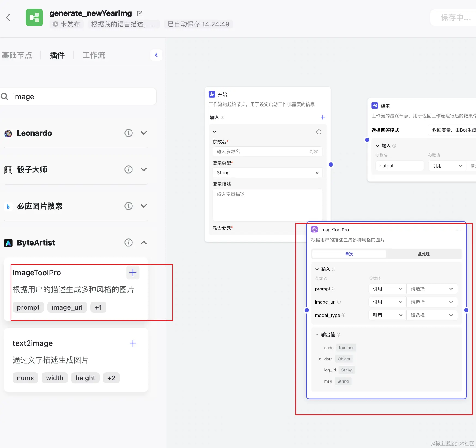Focus the plugin search field

(78, 96)
